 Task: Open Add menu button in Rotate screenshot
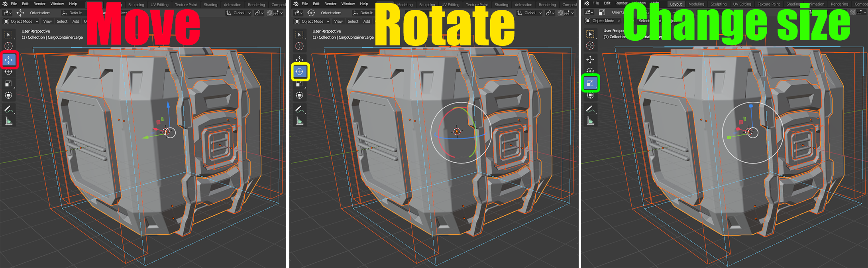[367, 21]
